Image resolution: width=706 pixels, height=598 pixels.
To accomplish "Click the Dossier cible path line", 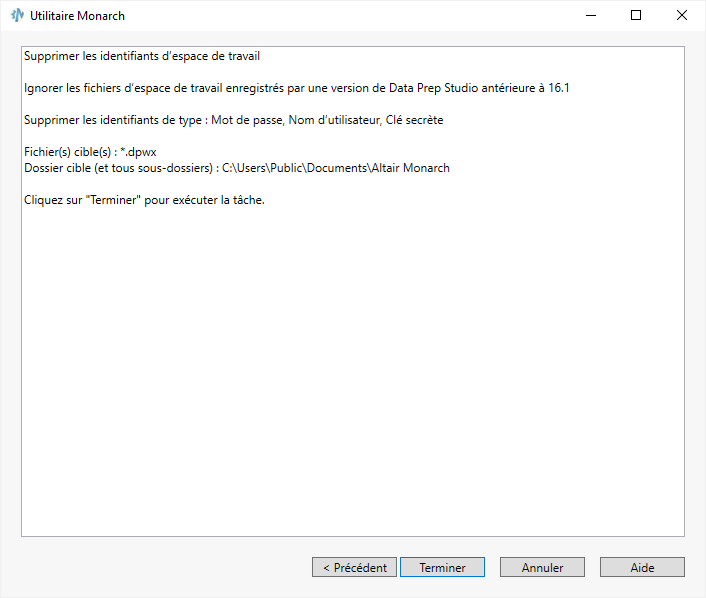I will pyautogui.click(x=237, y=168).
